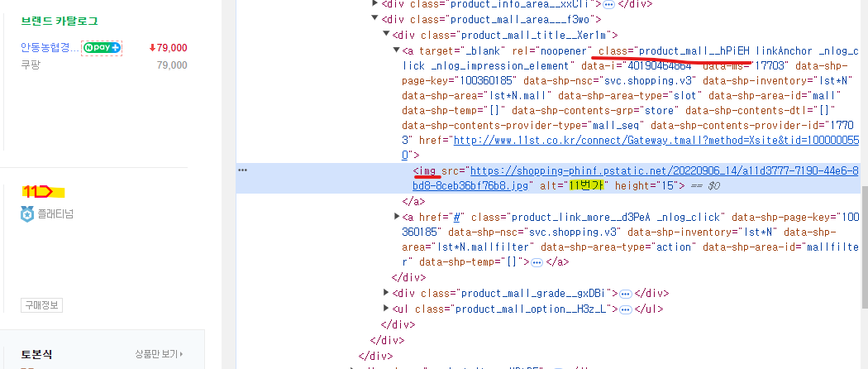Click the Npay plus badge icon

pyautogui.click(x=102, y=48)
